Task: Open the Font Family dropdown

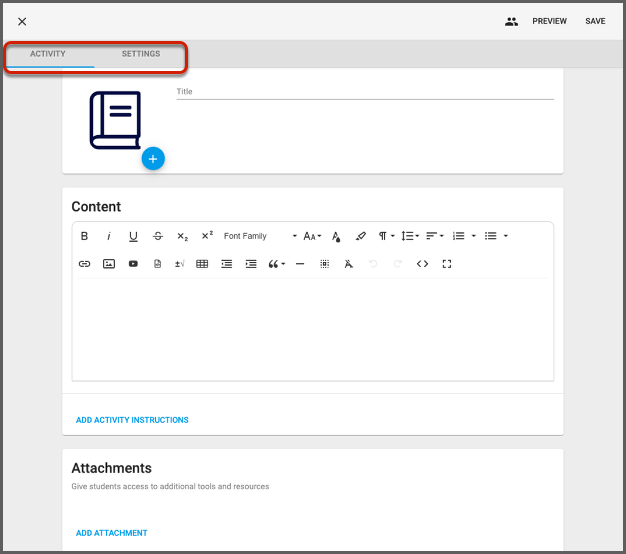Action: point(260,236)
